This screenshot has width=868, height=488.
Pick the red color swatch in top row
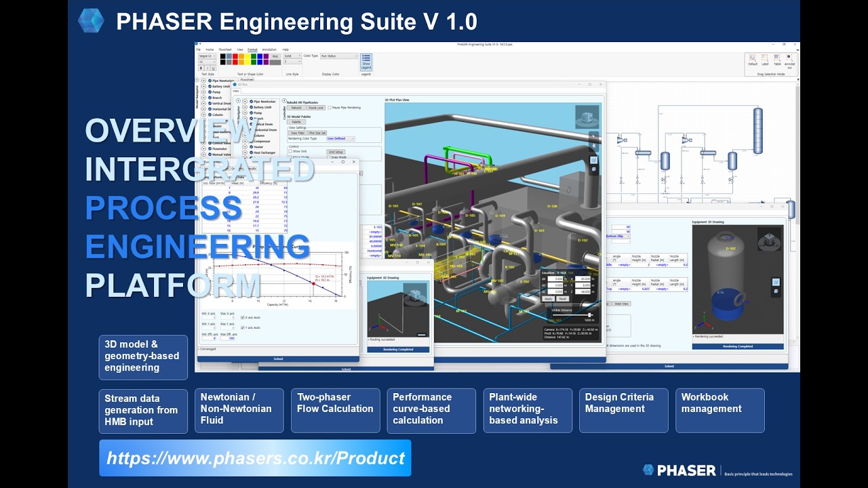point(235,56)
